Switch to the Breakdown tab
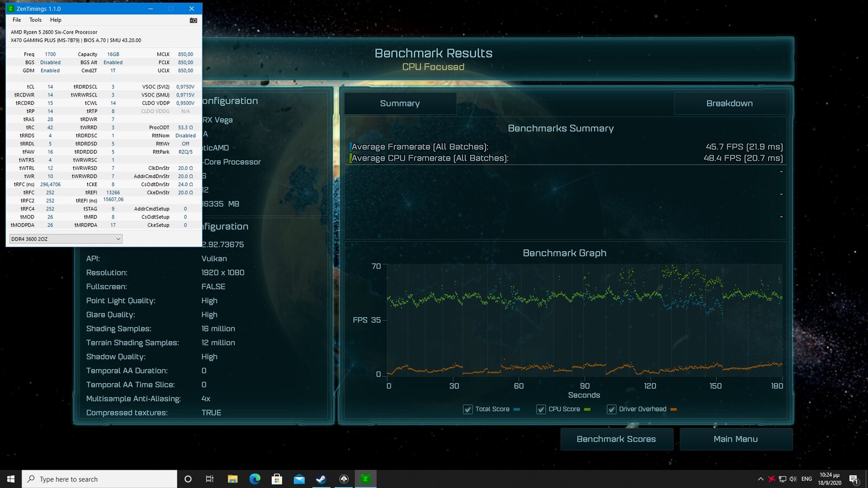This screenshot has width=868, height=488. click(730, 103)
